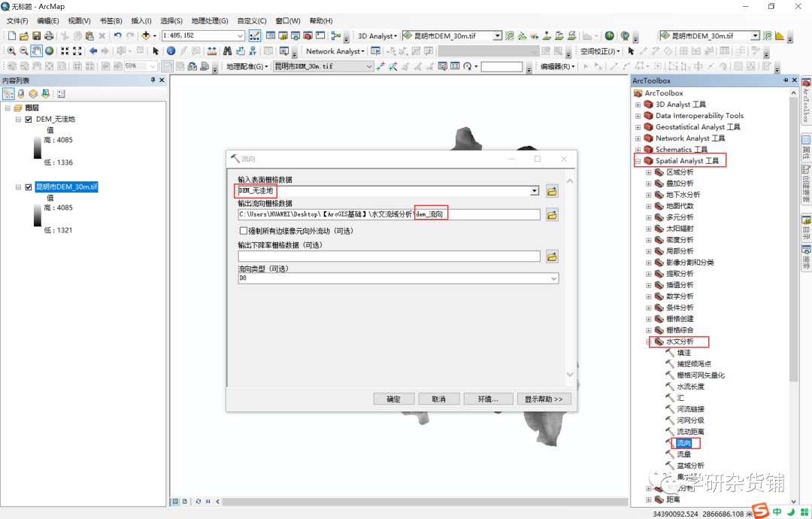Switch to layout view button below map
The height and width of the screenshot is (519, 812).
point(184,502)
